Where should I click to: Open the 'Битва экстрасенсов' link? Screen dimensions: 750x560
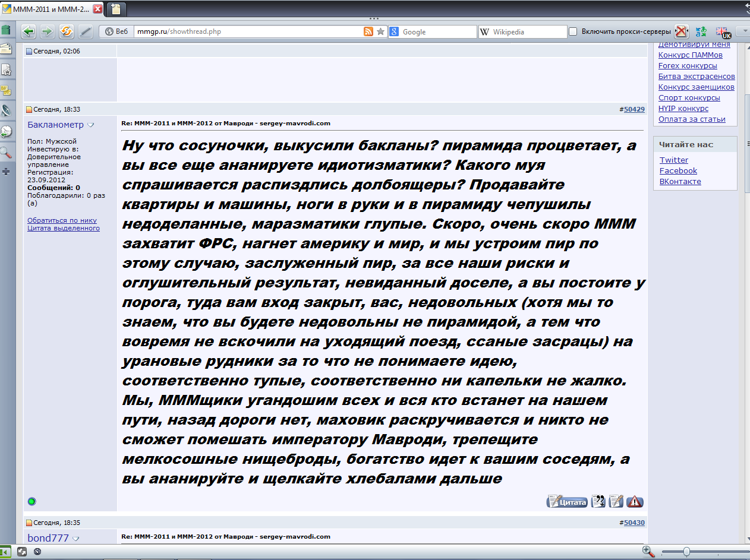pos(697,77)
